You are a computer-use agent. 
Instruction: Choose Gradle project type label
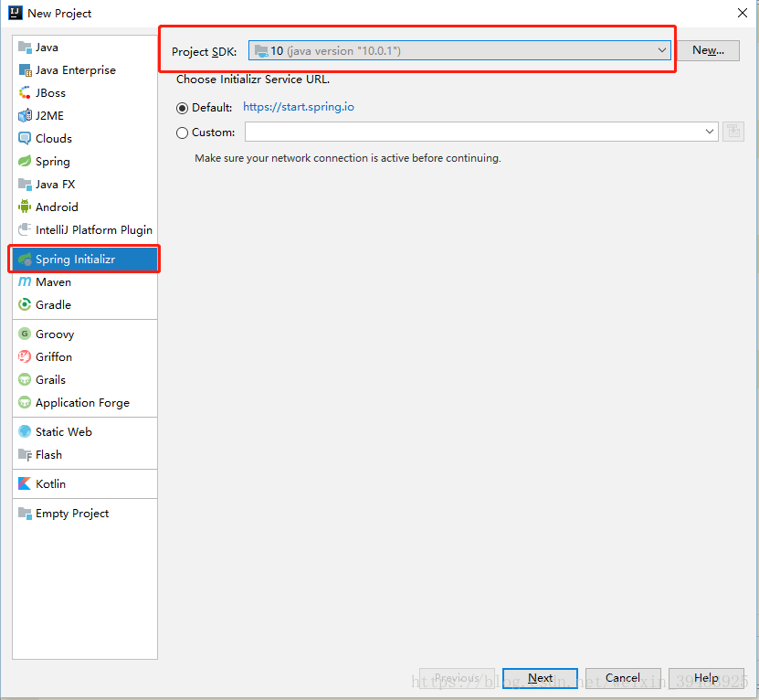pyautogui.click(x=53, y=304)
